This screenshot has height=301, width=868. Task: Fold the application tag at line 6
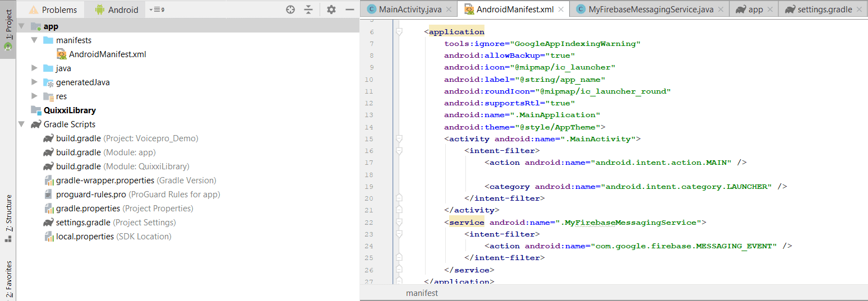point(399,32)
